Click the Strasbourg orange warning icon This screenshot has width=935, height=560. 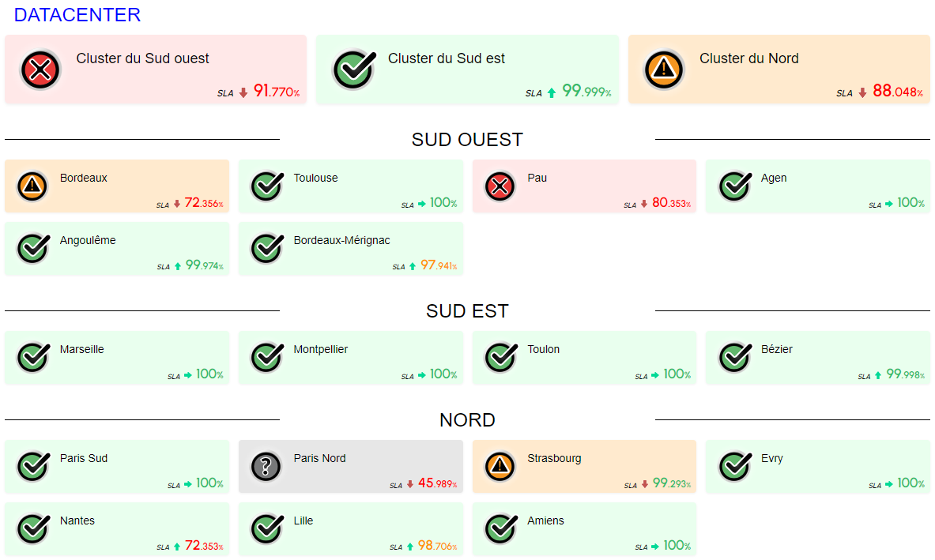click(x=500, y=467)
